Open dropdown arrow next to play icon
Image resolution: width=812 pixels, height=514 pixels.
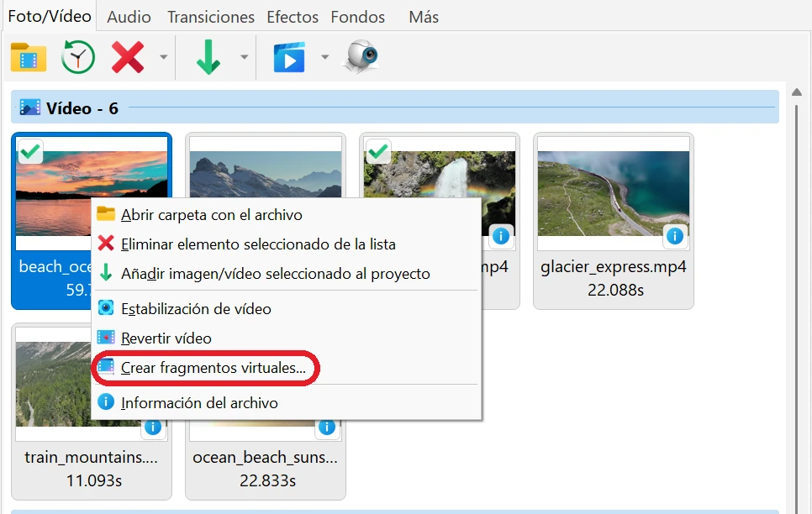click(324, 57)
